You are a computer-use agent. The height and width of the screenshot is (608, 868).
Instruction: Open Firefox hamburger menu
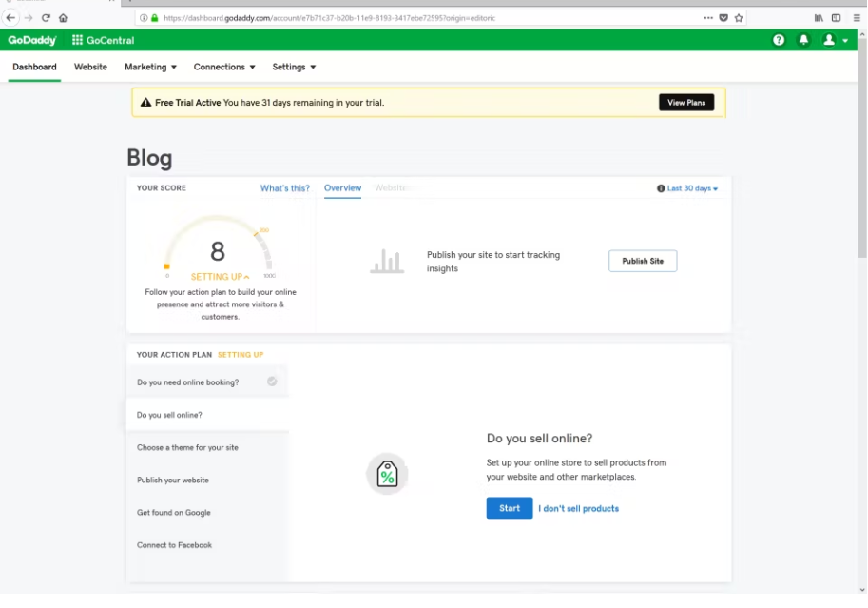click(857, 18)
